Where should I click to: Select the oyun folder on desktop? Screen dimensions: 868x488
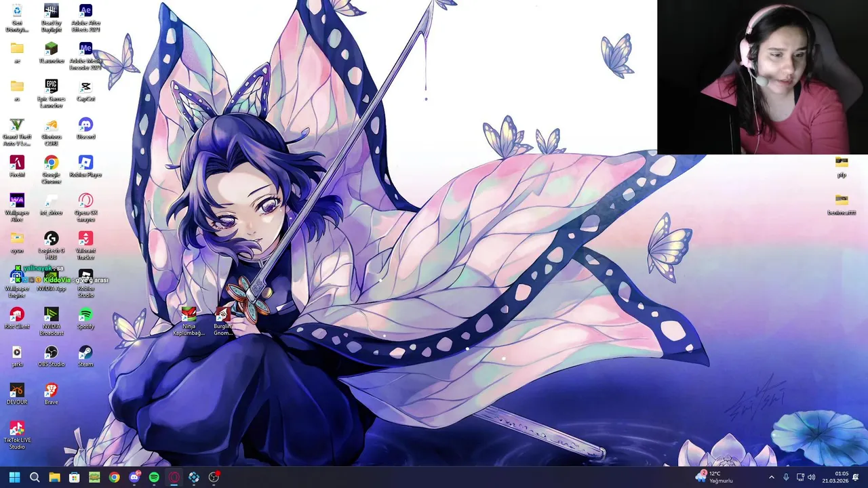pos(17,243)
